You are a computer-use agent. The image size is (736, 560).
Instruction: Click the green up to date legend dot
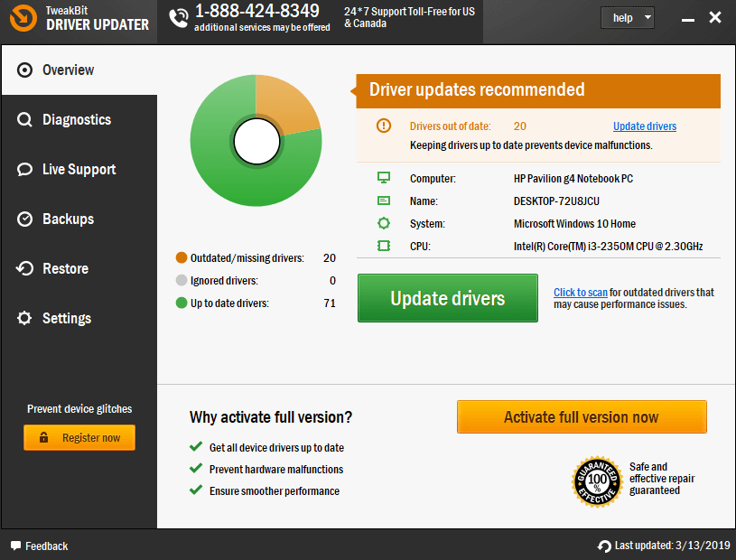(182, 303)
